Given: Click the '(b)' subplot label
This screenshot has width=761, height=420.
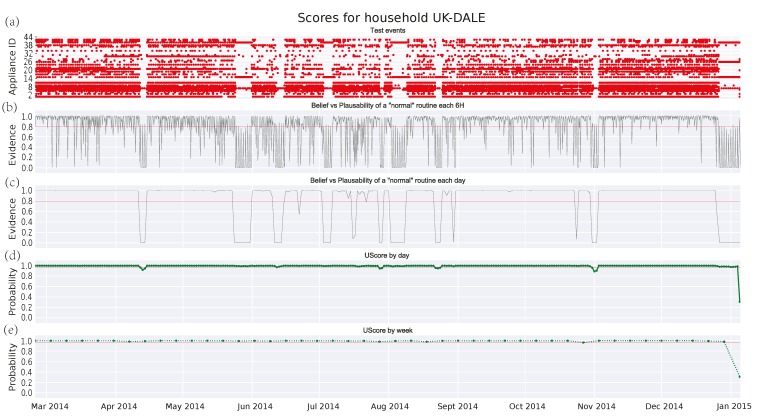Looking at the screenshot, I should pyautogui.click(x=10, y=106).
